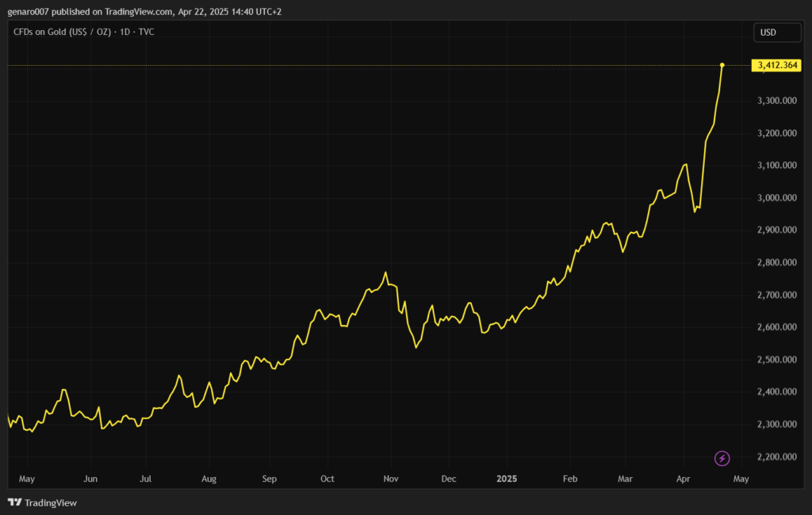This screenshot has width=812, height=515.
Task: Click the 3,300.000 price axis label
Action: pyautogui.click(x=777, y=101)
